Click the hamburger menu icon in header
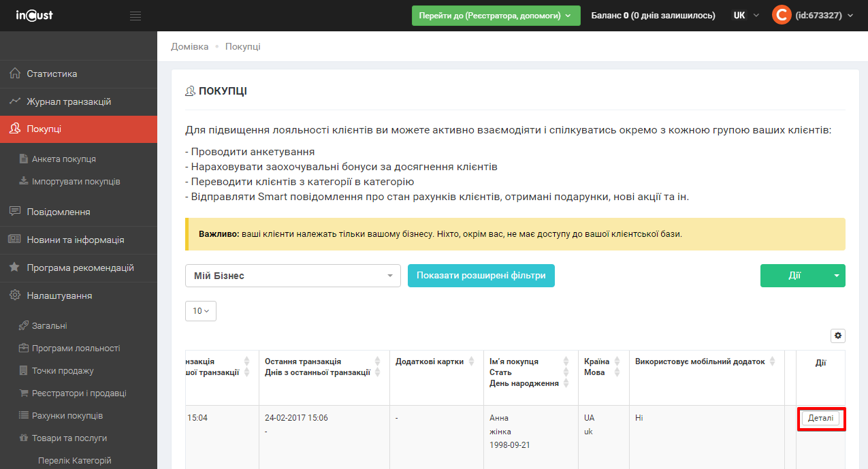Image resolution: width=868 pixels, height=469 pixels. (x=135, y=16)
